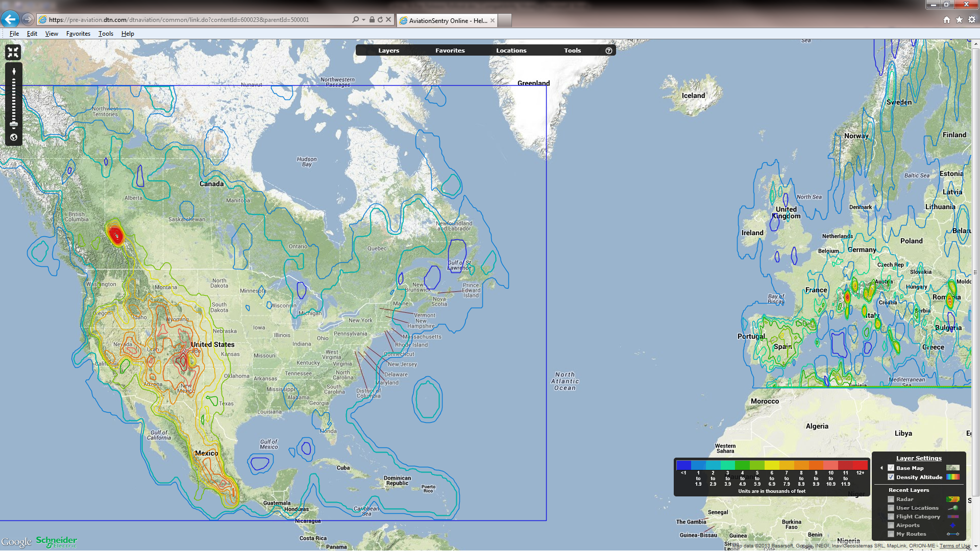Click the browser home icon
The image size is (980, 551).
click(947, 19)
